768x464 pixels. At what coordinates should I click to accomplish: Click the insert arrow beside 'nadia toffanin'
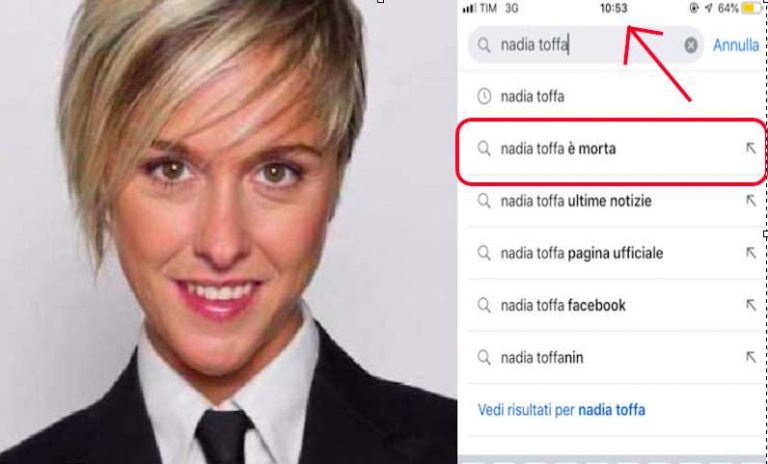pyautogui.click(x=750, y=357)
